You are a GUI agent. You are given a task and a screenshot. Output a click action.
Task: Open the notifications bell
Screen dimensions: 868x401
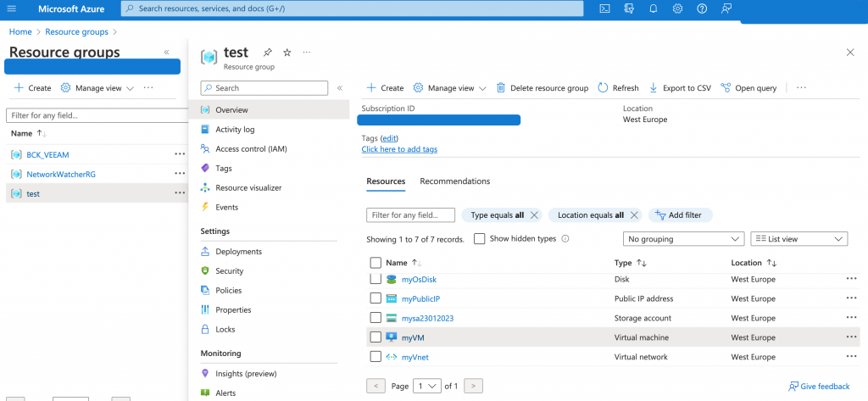(654, 8)
